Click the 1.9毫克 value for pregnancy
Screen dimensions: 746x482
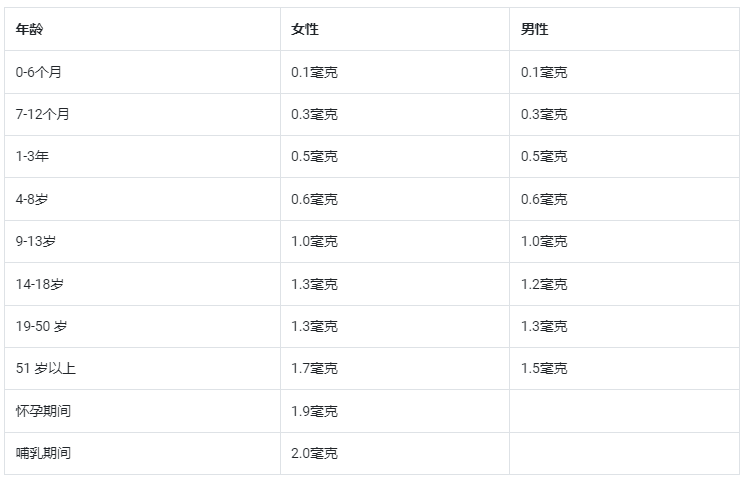point(314,411)
